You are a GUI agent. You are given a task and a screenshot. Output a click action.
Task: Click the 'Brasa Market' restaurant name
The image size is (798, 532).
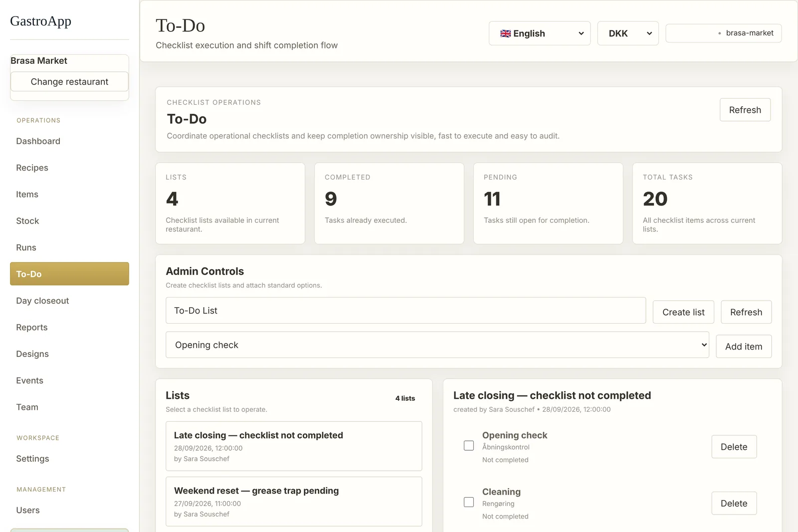coord(39,61)
